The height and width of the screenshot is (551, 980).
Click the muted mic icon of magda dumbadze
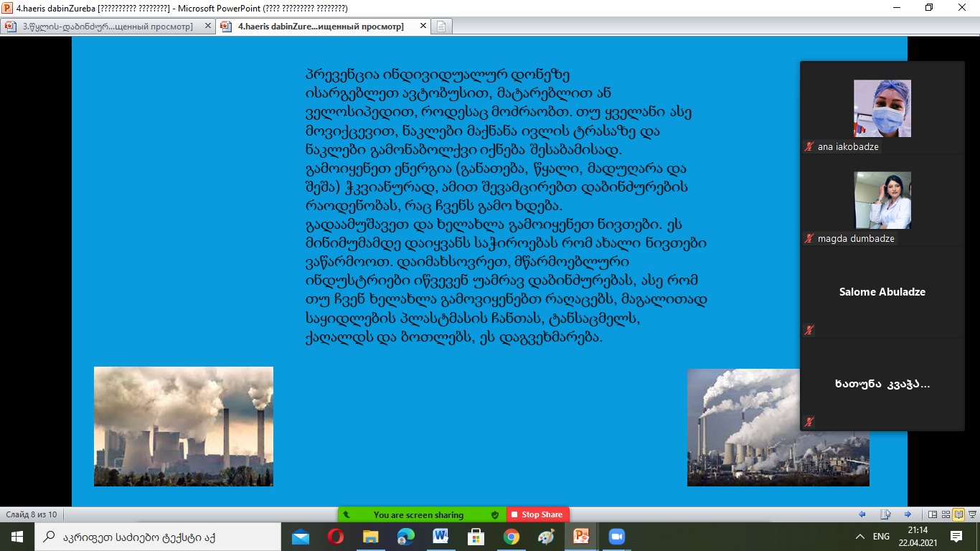[809, 238]
